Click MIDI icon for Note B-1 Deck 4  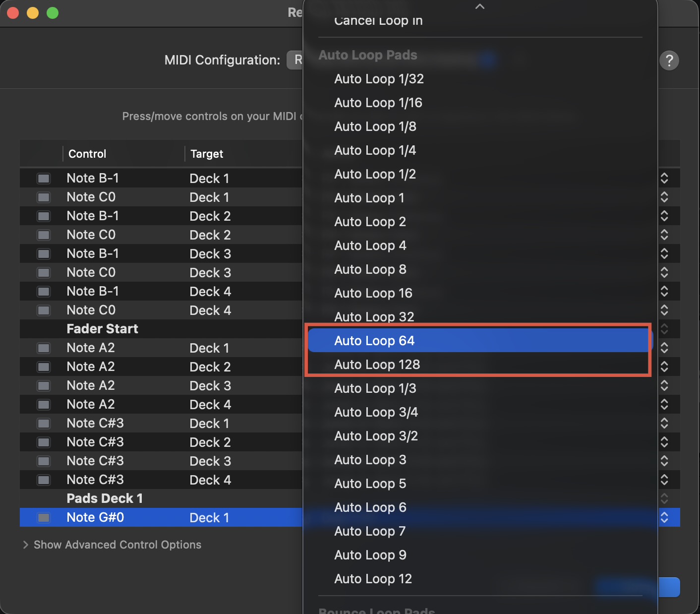click(x=44, y=291)
